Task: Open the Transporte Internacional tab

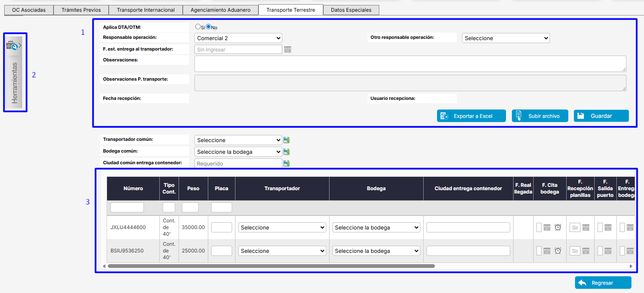Action: click(146, 10)
